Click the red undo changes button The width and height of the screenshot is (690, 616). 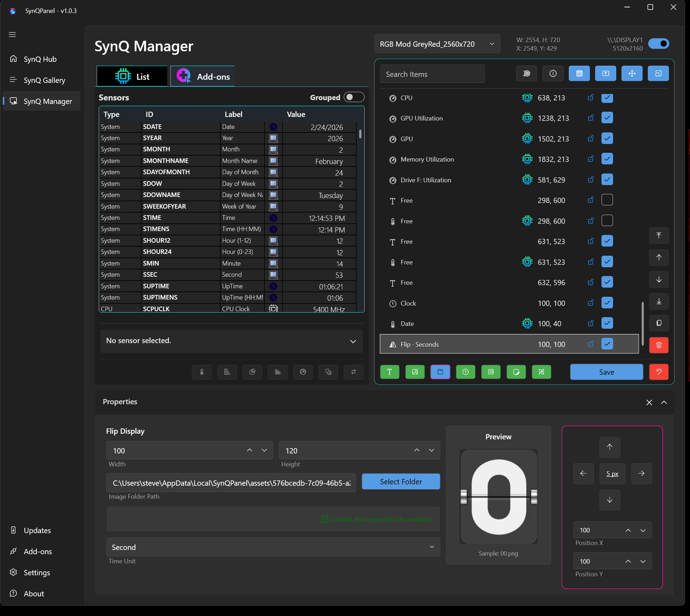pyautogui.click(x=659, y=372)
